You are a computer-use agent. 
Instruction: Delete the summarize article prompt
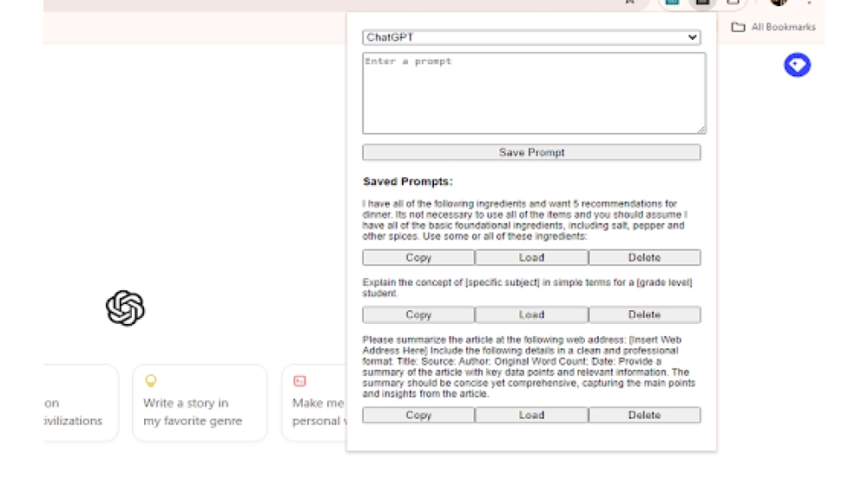pyautogui.click(x=644, y=415)
